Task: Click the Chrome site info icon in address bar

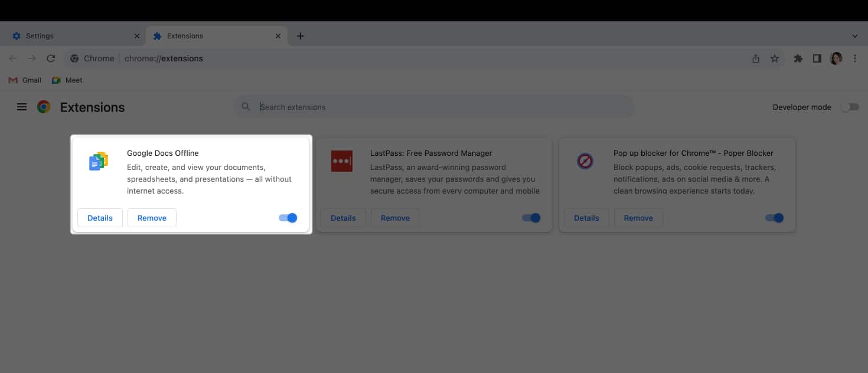Action: pyautogui.click(x=74, y=58)
